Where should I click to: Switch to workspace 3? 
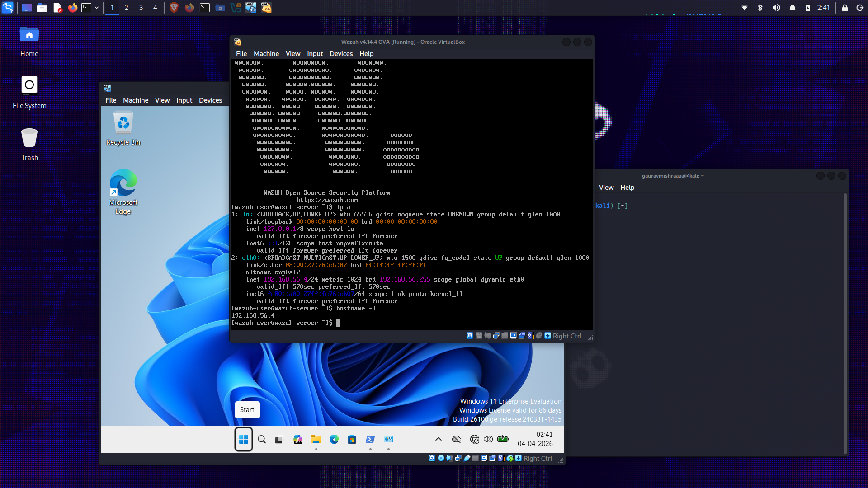pos(141,8)
